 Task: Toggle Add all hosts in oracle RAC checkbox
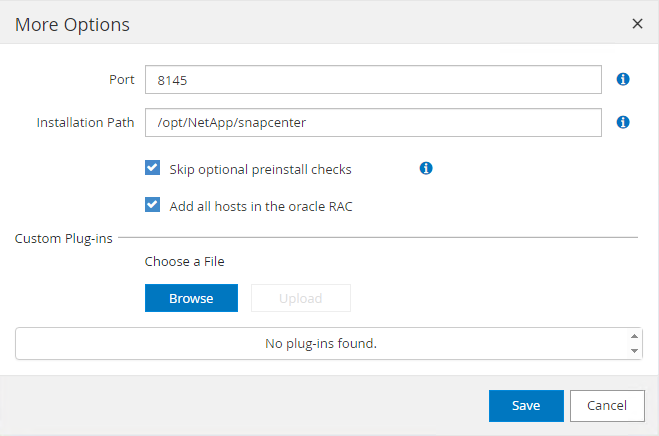pos(153,205)
